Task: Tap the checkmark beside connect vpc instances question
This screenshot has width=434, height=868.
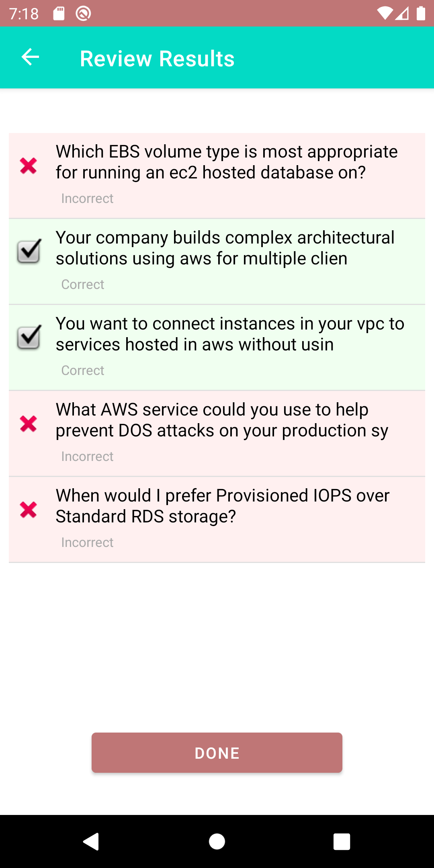Action: [29, 337]
